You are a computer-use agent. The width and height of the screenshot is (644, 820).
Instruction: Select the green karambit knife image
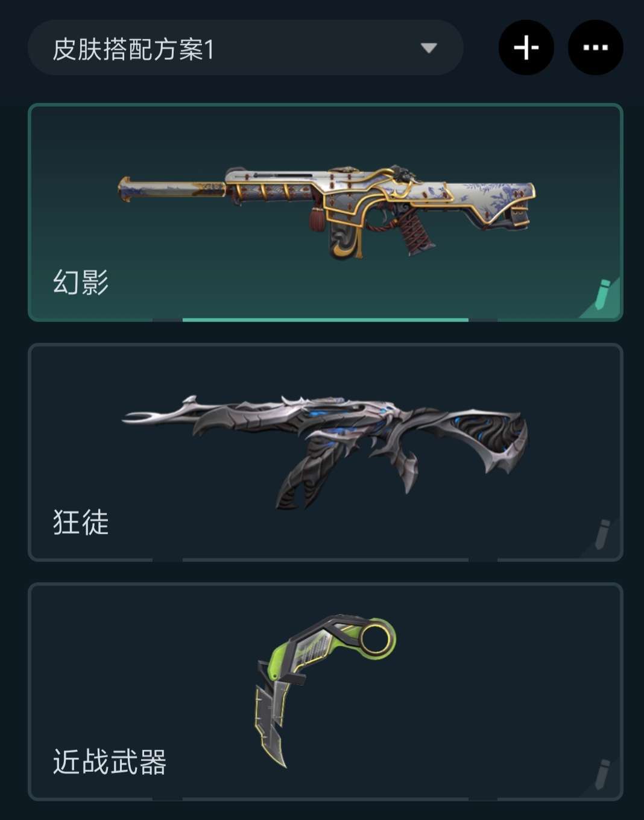pos(324,691)
